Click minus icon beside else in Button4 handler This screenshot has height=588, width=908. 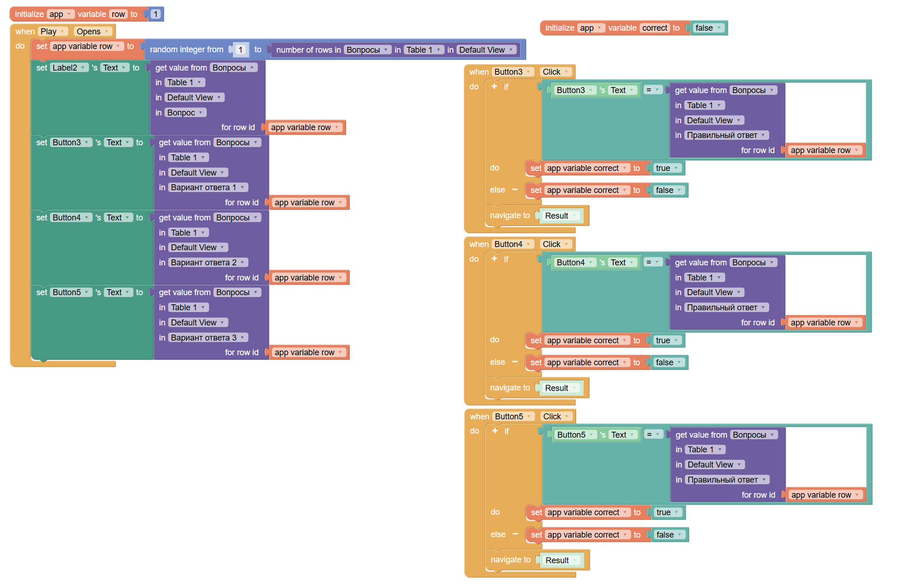tap(515, 362)
